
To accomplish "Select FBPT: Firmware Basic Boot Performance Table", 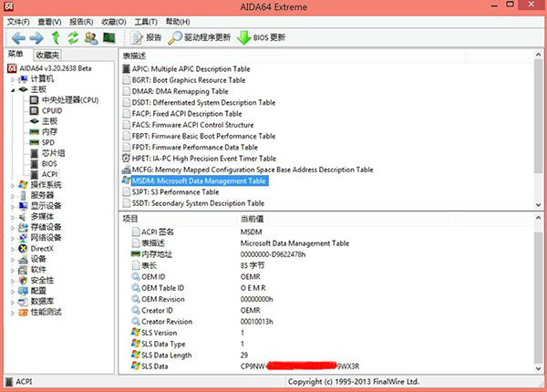I will click(203, 136).
